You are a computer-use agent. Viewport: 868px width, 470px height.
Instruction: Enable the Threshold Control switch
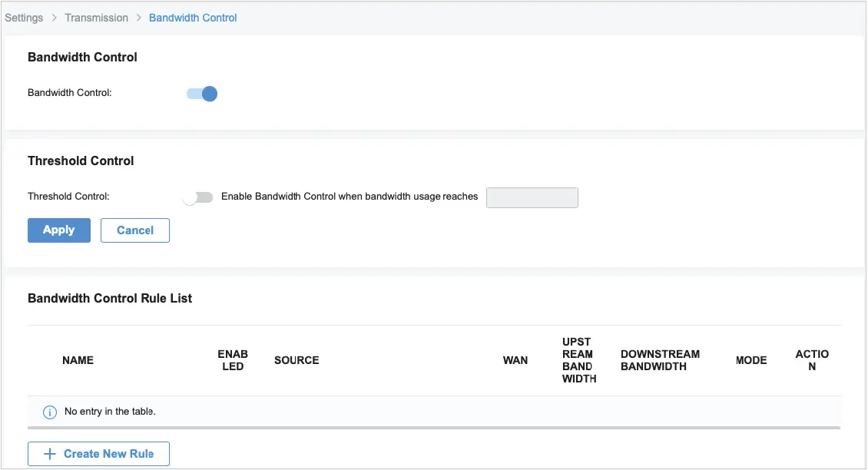(197, 197)
